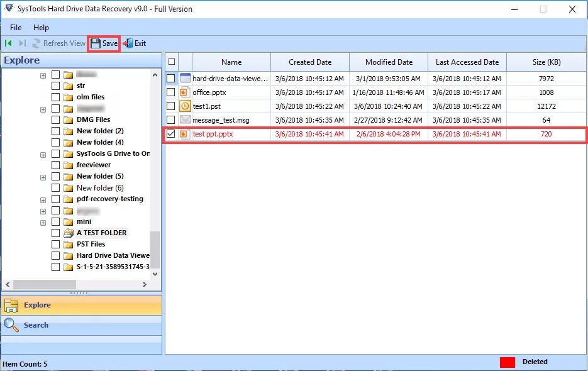Image resolution: width=588 pixels, height=371 pixels.
Task: Expand the SysTools G Drive folder node
Action: [x=43, y=155]
